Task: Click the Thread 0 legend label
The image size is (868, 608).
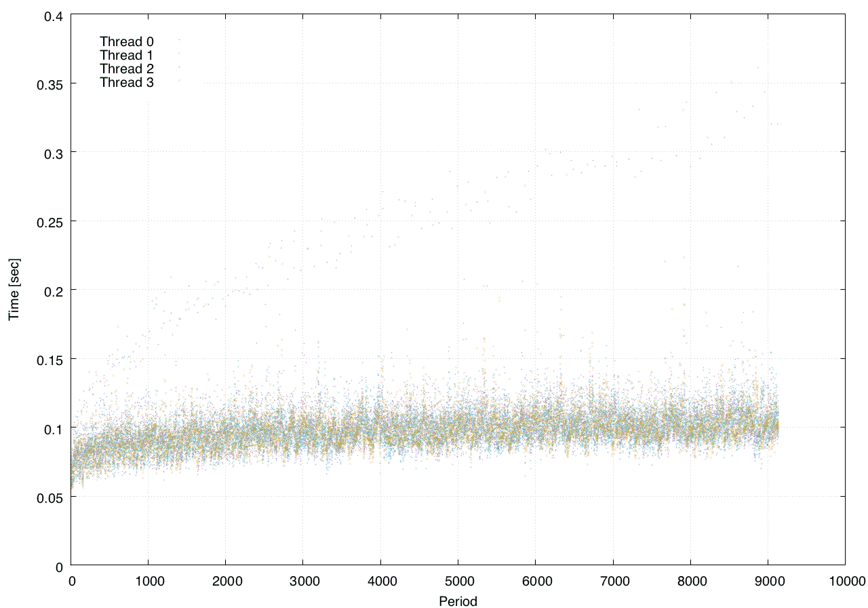Action: [x=127, y=41]
